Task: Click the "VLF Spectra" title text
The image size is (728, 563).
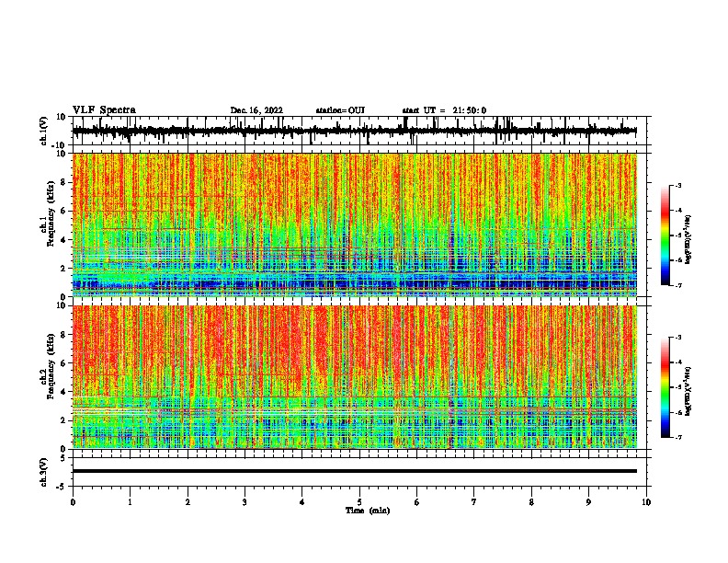Action: point(104,110)
